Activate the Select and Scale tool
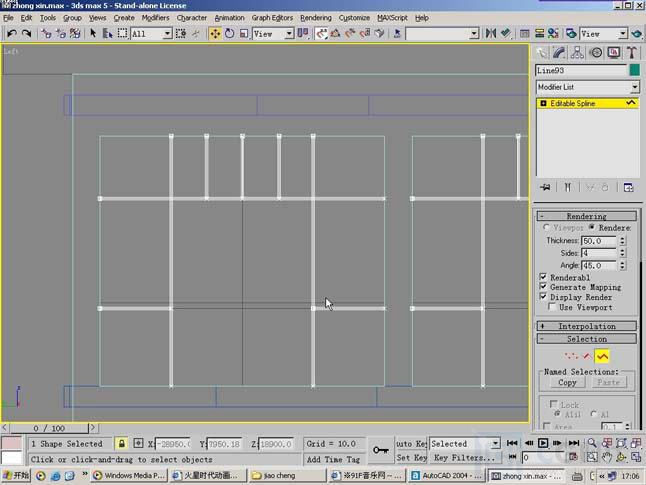Image resolution: width=646 pixels, height=485 pixels. (243, 33)
